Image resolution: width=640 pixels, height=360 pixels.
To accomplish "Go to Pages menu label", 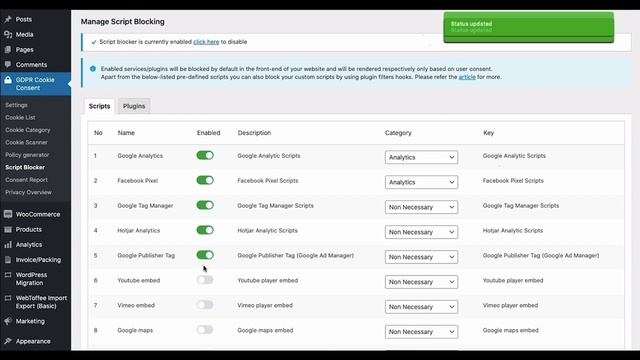I will click(24, 49).
